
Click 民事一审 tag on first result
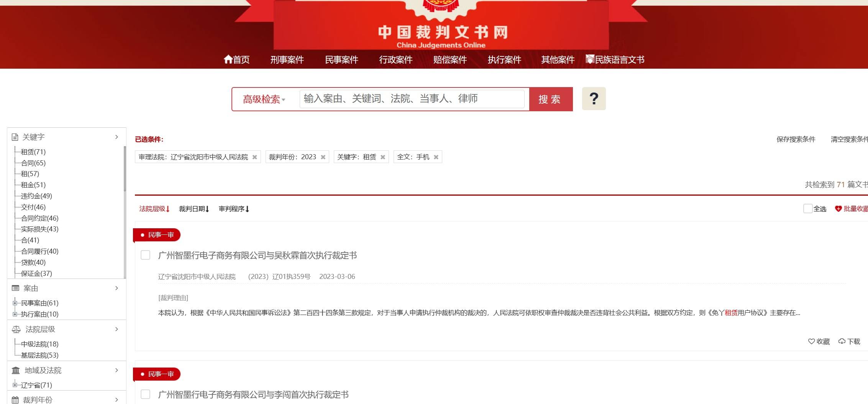point(157,235)
